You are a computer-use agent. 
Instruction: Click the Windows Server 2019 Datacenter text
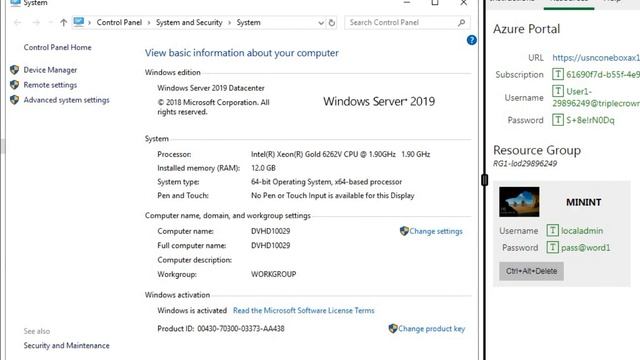click(211, 88)
